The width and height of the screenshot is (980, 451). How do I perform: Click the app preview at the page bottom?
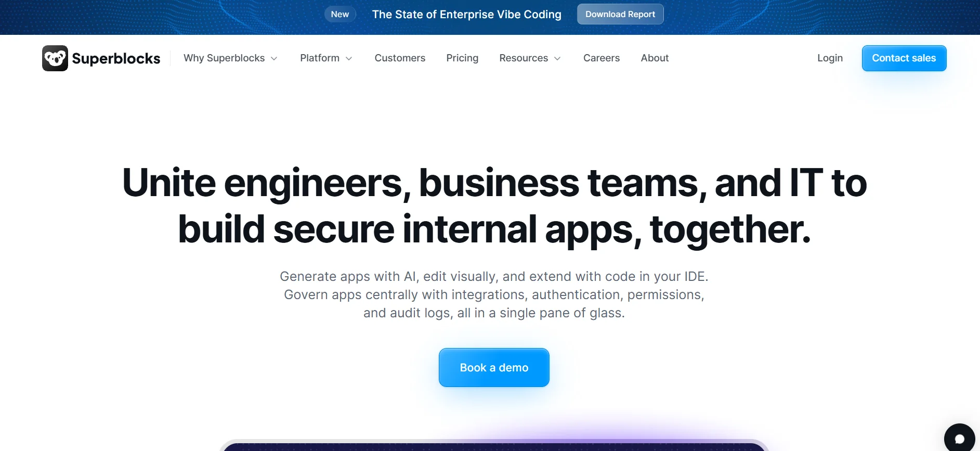[494, 446]
